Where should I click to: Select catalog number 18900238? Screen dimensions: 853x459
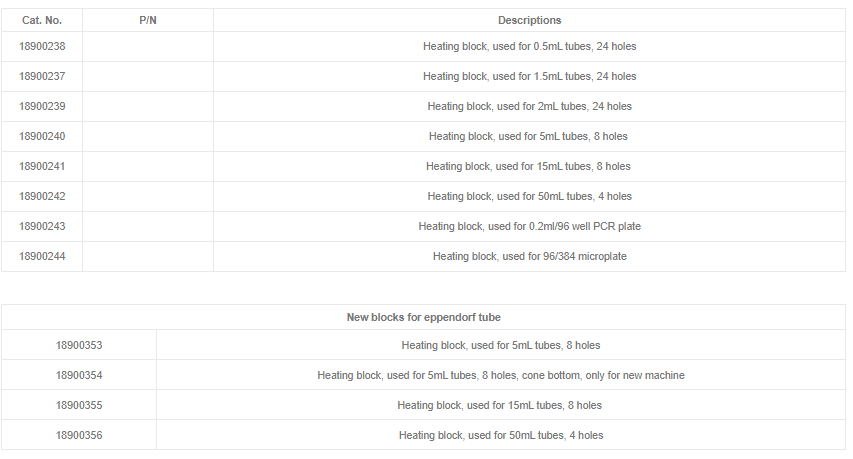click(x=42, y=47)
